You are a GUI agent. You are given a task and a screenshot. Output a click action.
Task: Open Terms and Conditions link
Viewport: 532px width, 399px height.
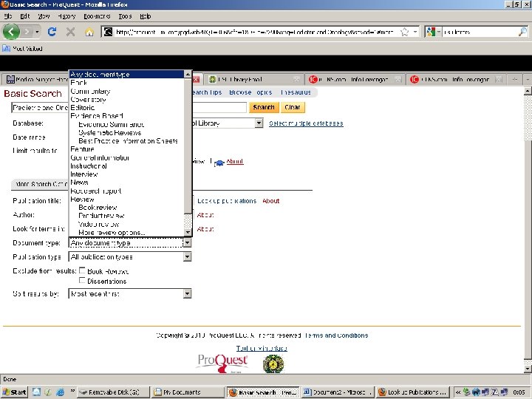pyautogui.click(x=336, y=335)
